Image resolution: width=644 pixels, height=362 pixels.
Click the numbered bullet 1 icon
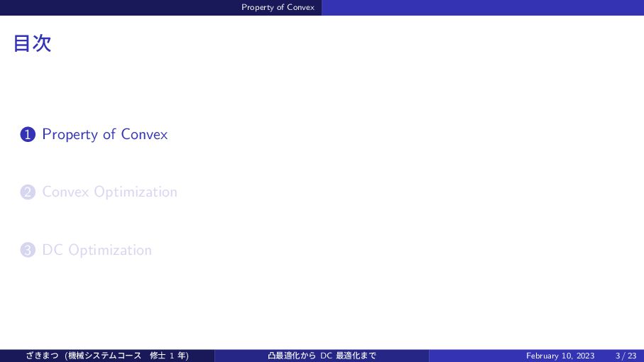(x=28, y=135)
